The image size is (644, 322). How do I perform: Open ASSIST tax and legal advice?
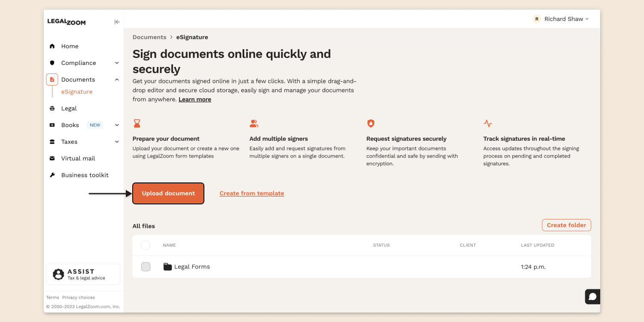[83, 274]
